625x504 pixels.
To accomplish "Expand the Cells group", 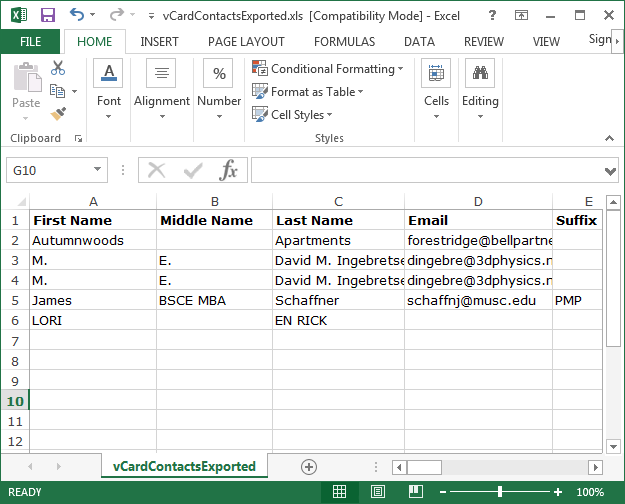I will click(436, 89).
